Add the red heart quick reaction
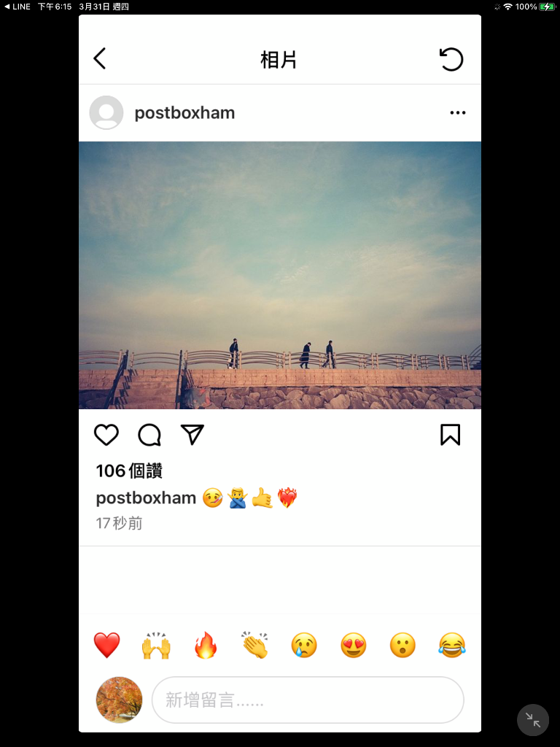The image size is (560, 747). pyautogui.click(x=106, y=645)
